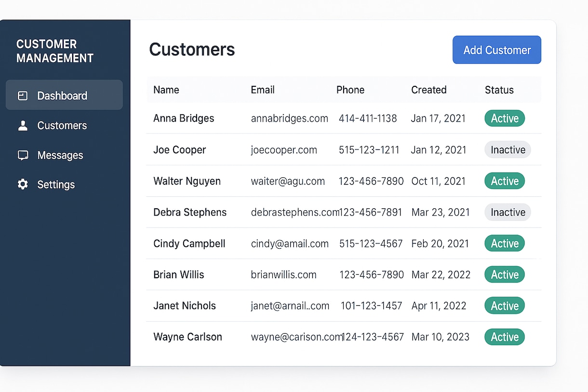Image resolution: width=588 pixels, height=392 pixels.
Task: Click the Status column header
Action: tap(499, 90)
